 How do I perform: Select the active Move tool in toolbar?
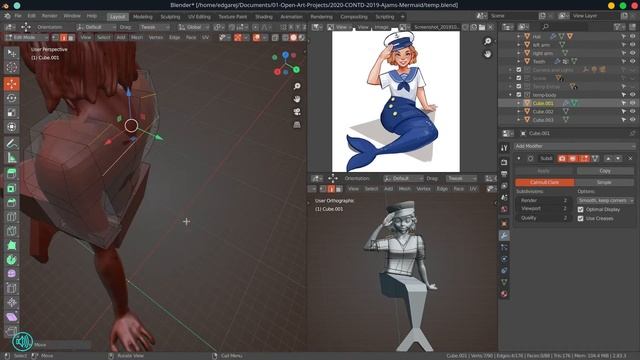(x=11, y=84)
